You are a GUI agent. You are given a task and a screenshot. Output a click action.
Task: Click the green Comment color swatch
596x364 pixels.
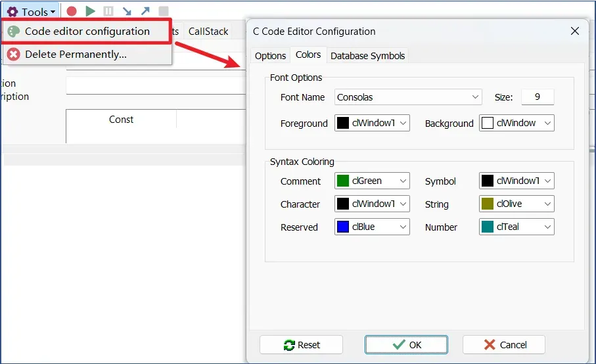pyautogui.click(x=343, y=181)
